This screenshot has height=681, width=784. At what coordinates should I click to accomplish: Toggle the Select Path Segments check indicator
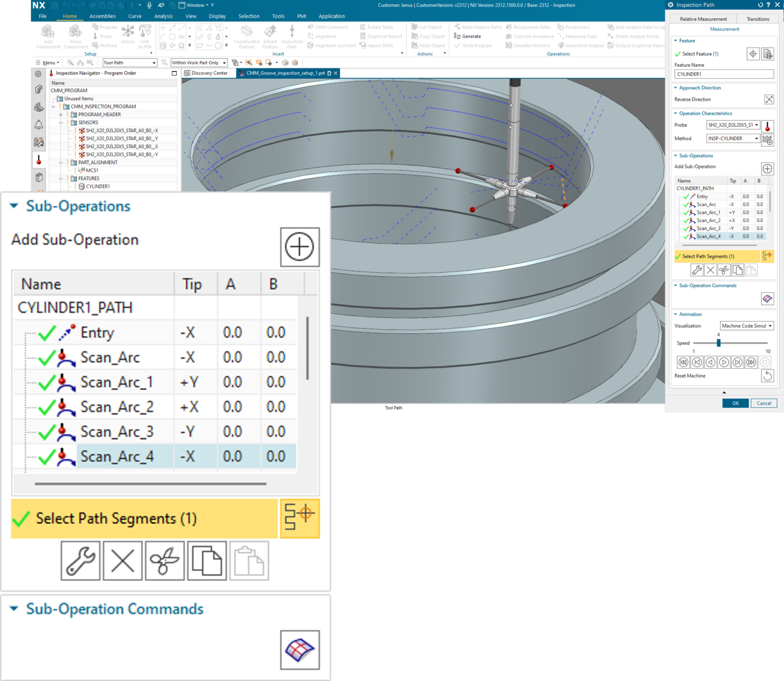click(20, 518)
